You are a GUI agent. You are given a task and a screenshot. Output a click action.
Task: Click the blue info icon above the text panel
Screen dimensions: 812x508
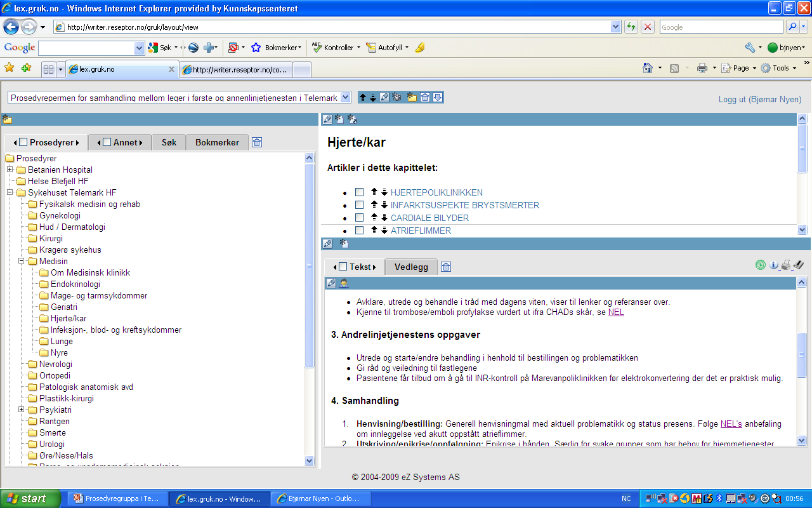point(773,265)
